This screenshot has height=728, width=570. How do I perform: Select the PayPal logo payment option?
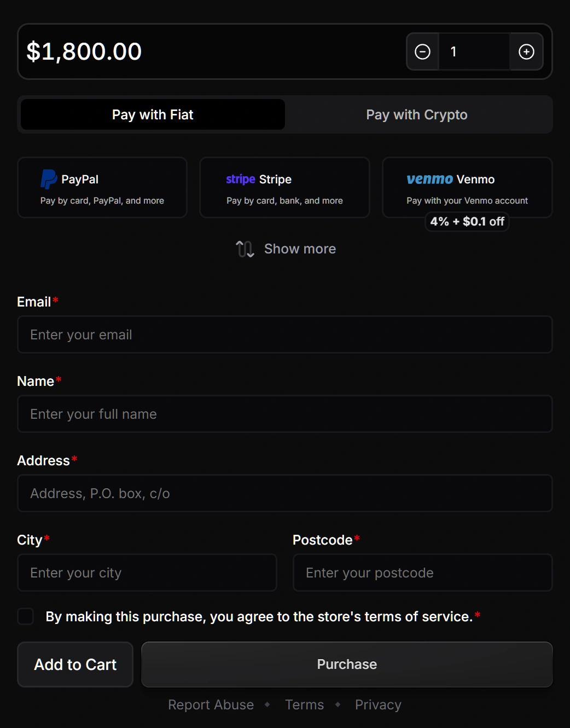[x=49, y=179]
